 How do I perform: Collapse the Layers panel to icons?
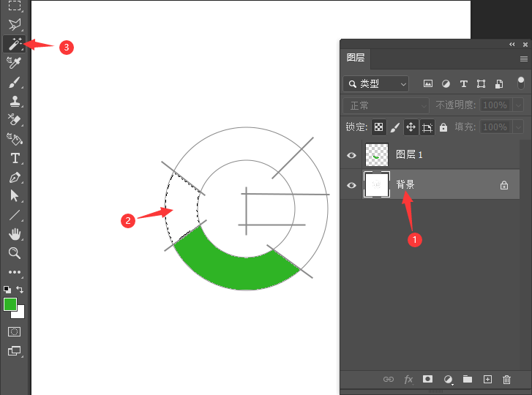(x=512, y=45)
